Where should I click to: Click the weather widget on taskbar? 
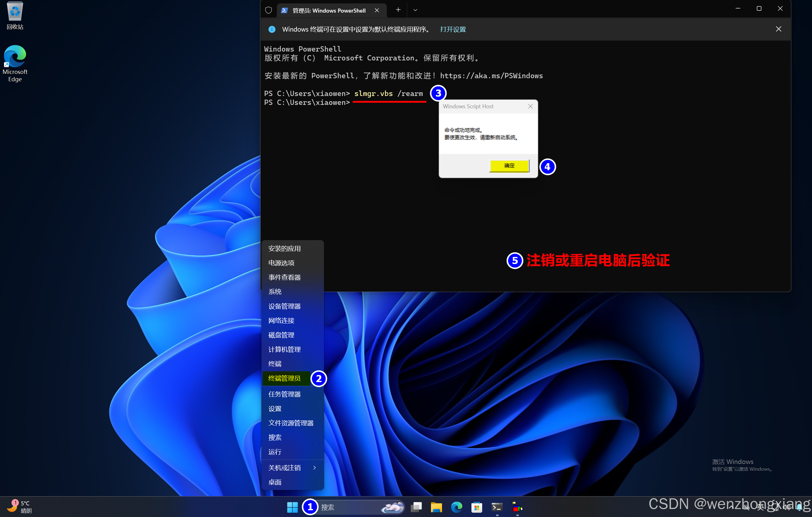coord(20,507)
